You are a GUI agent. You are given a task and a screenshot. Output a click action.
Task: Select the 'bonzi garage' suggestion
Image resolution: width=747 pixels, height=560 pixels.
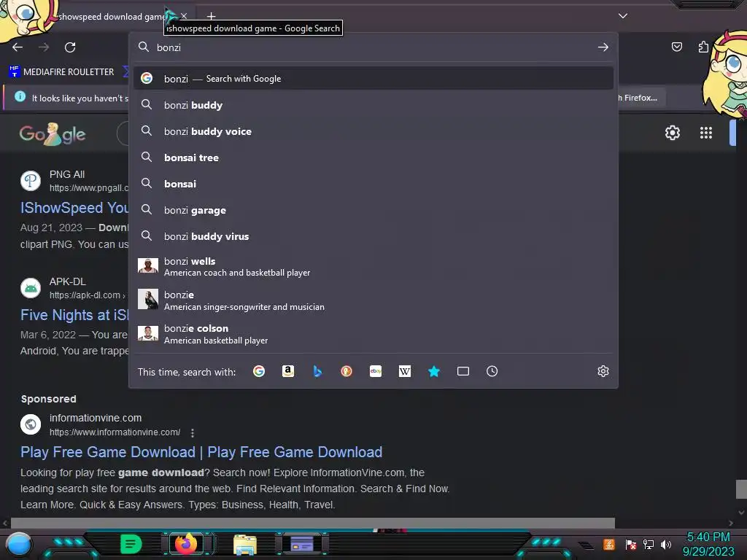[373, 209]
